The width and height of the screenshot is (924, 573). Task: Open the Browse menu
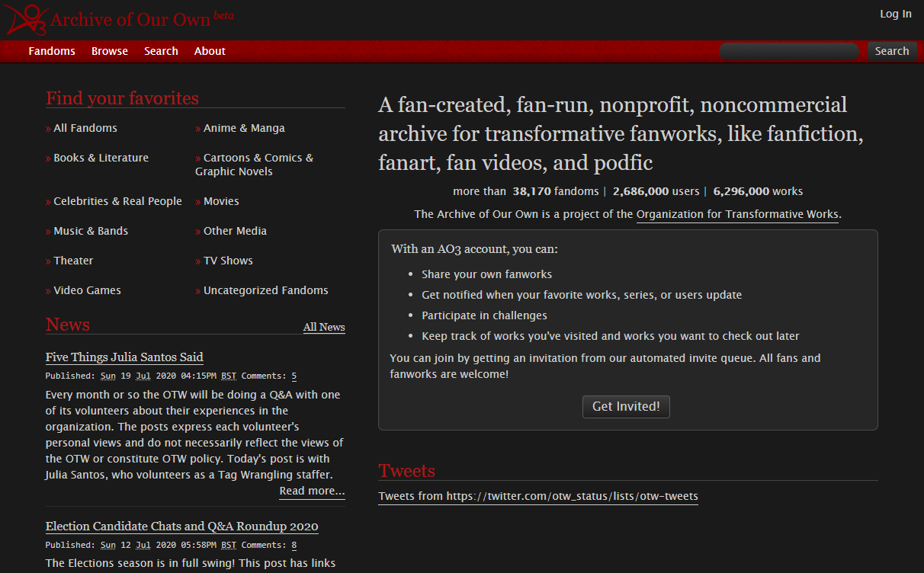(110, 51)
